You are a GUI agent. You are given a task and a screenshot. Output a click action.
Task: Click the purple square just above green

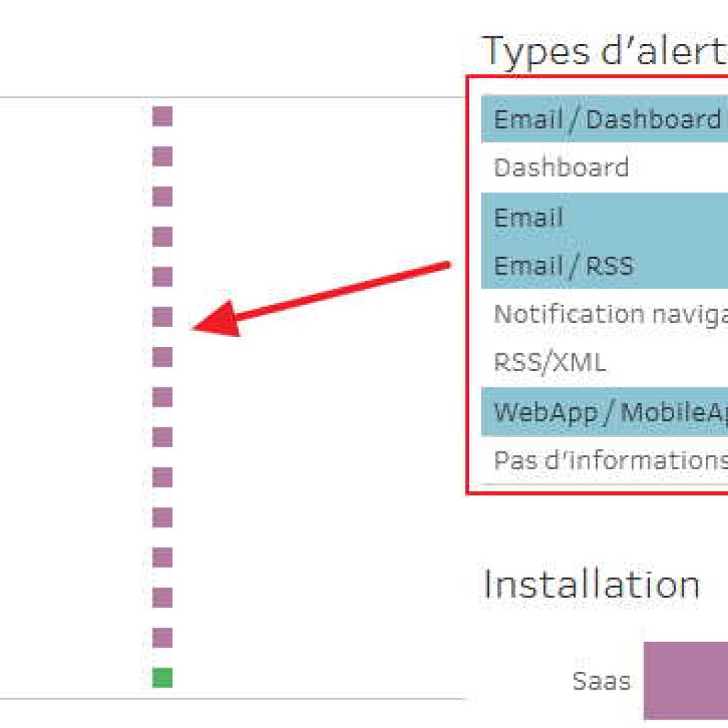coord(163,638)
